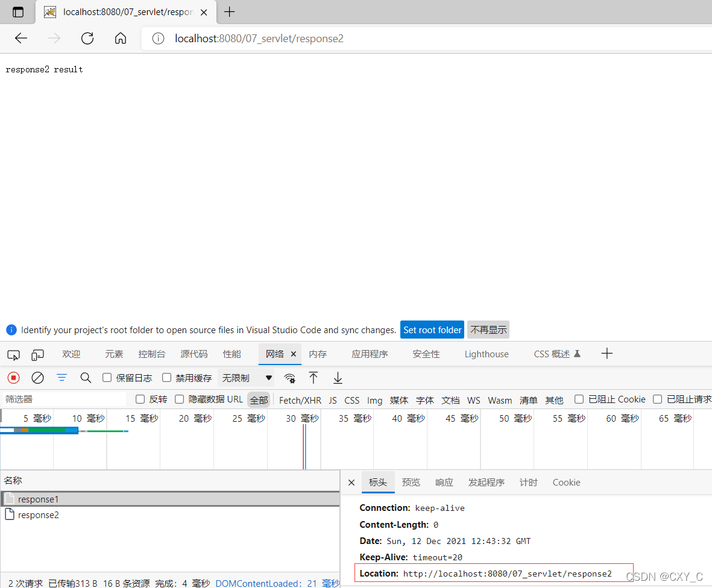Filter requests by JS
The height and width of the screenshot is (588, 712).
(333, 400)
